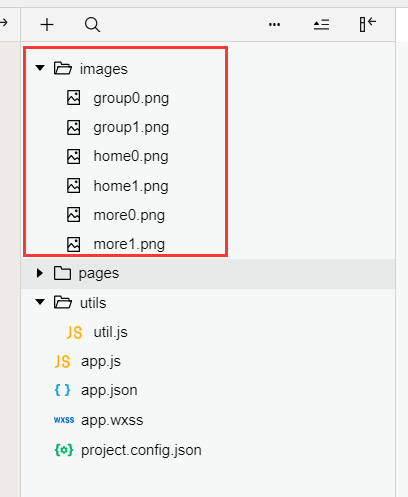Select more1.png in the file list
408x497 pixels.
coord(129,244)
